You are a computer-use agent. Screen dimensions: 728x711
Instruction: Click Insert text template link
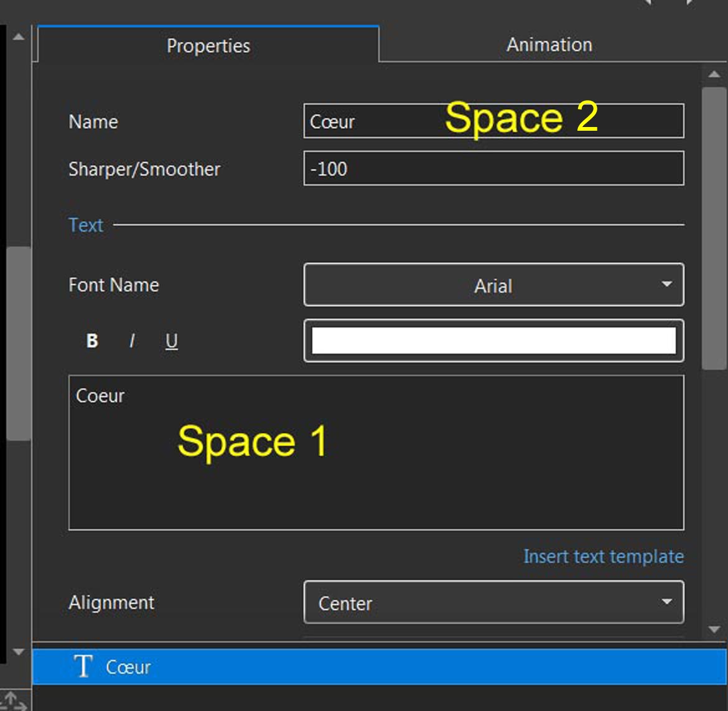point(603,556)
